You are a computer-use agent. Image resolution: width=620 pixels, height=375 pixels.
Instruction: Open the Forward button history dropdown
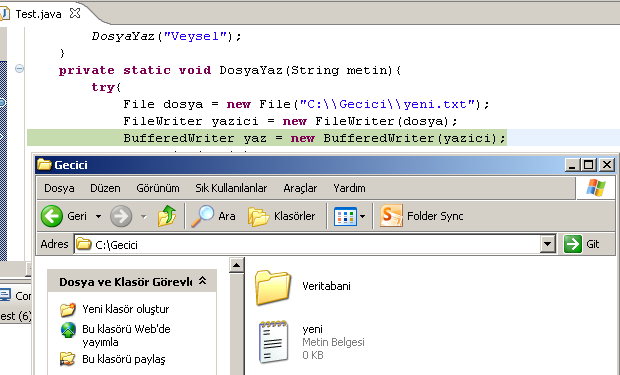pyautogui.click(x=144, y=216)
